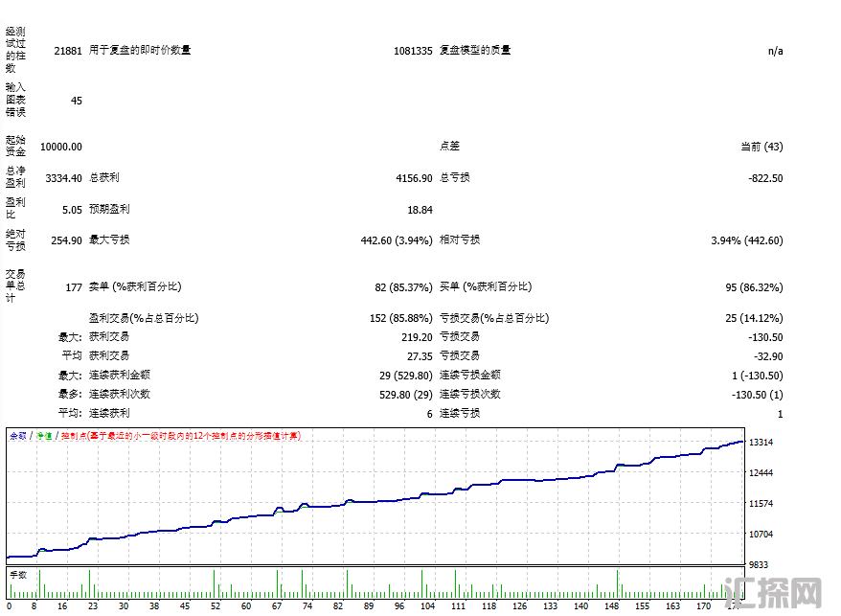This screenshot has width=841, height=616.
Task: Select the maximal consecutive loss value -130.50 (1)
Action: click(x=758, y=395)
